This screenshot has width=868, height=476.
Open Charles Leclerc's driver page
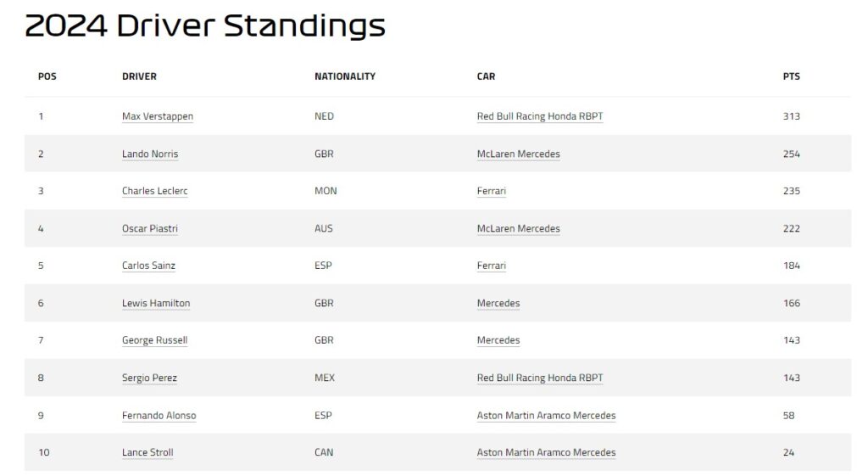[155, 191]
